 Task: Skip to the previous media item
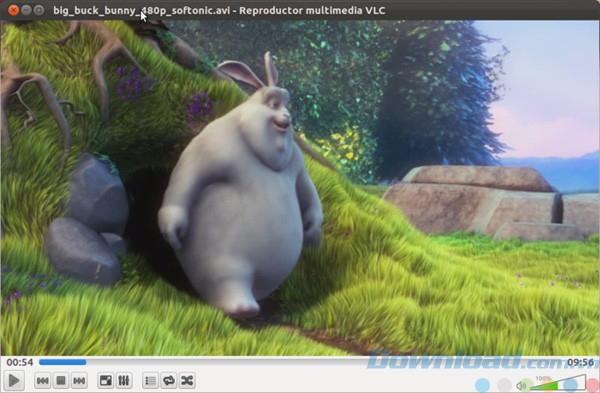(42, 380)
